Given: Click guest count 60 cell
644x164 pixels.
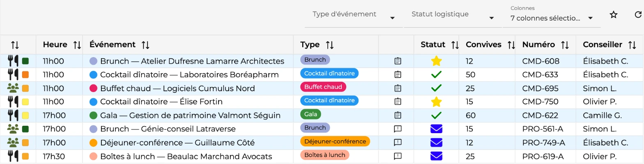Looking at the screenshot, I should tap(471, 115).
